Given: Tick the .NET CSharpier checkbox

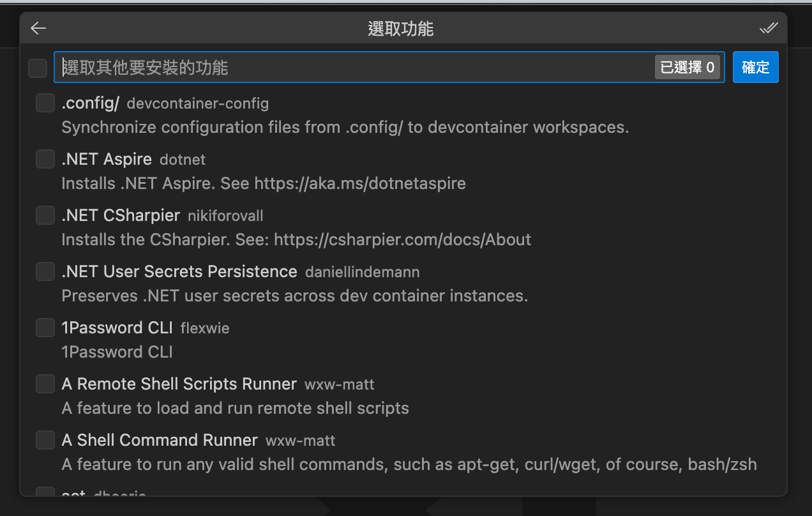Looking at the screenshot, I should (x=45, y=215).
